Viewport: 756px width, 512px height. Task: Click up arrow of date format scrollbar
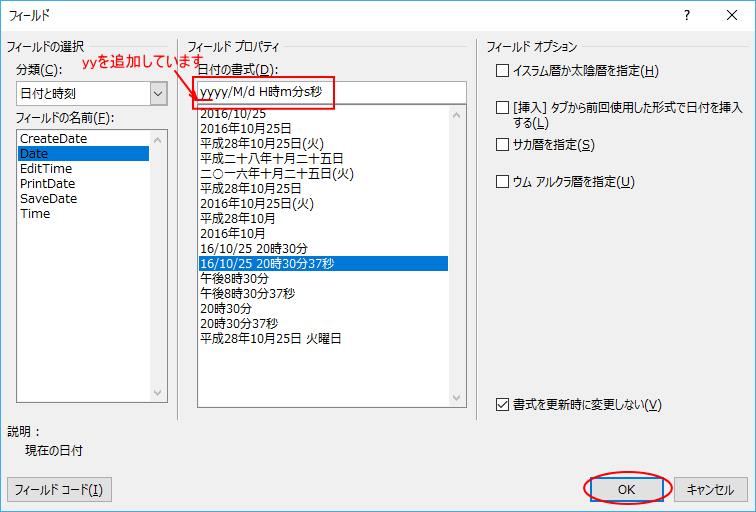pyautogui.click(x=457, y=115)
